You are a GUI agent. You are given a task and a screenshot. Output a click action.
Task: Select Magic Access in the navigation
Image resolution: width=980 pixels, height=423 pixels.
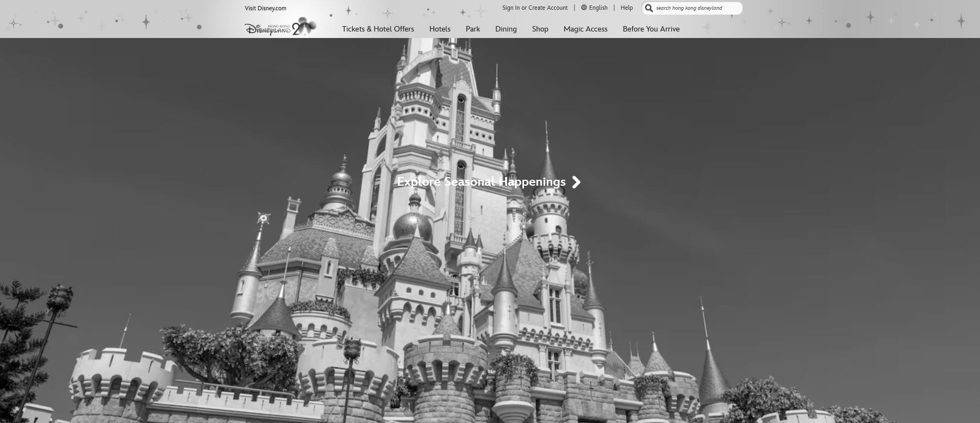[585, 29]
